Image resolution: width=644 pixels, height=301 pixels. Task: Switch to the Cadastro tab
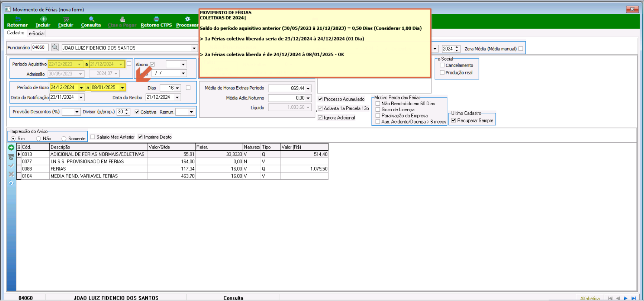(16, 33)
